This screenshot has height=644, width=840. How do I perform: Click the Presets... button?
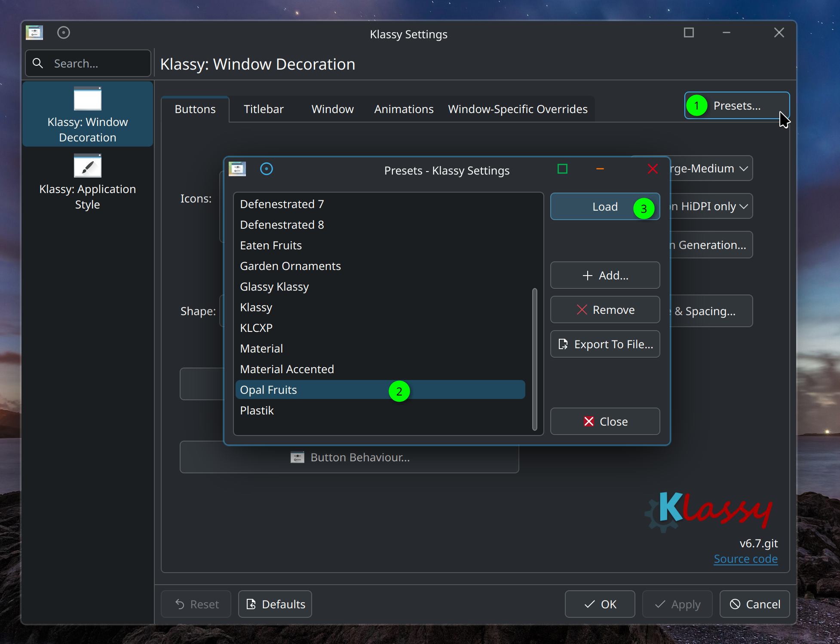coord(737,105)
